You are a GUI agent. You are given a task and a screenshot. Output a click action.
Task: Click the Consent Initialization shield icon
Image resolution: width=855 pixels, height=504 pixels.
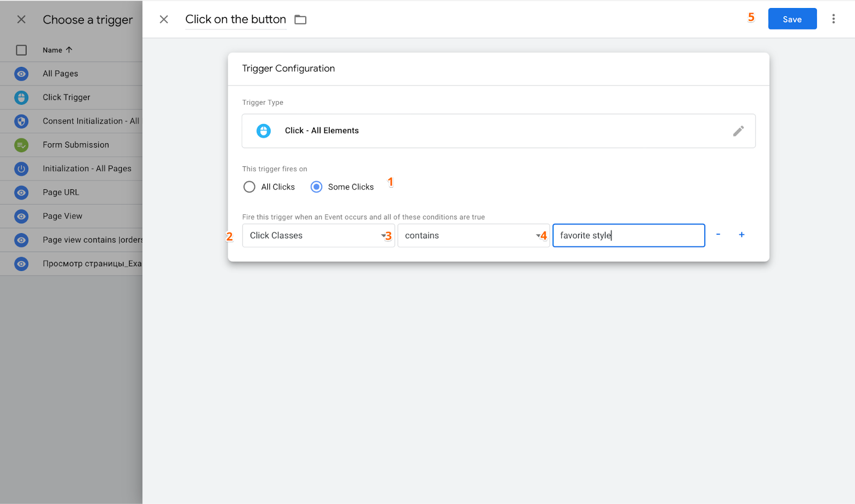pos(21,121)
